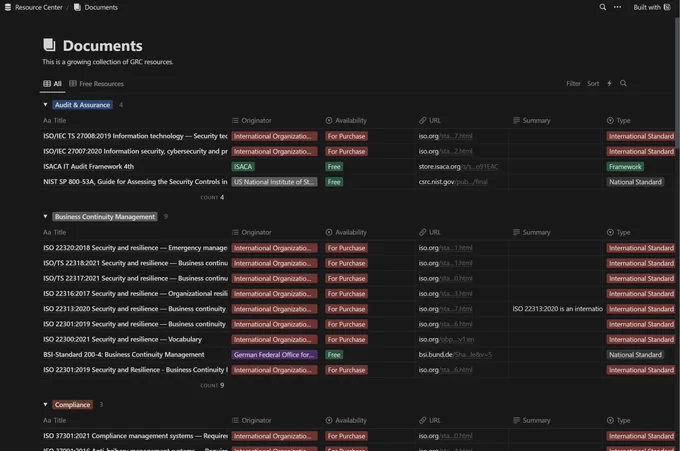Open NIST SP 800-53A row title

point(135,182)
